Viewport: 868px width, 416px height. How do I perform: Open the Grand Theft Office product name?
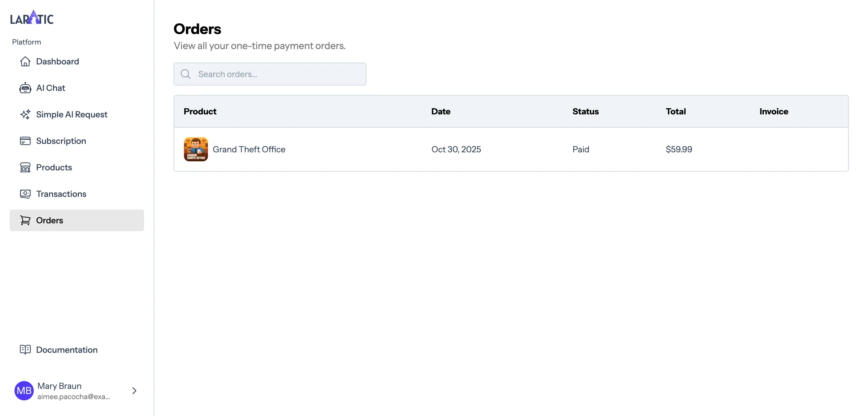click(x=249, y=149)
